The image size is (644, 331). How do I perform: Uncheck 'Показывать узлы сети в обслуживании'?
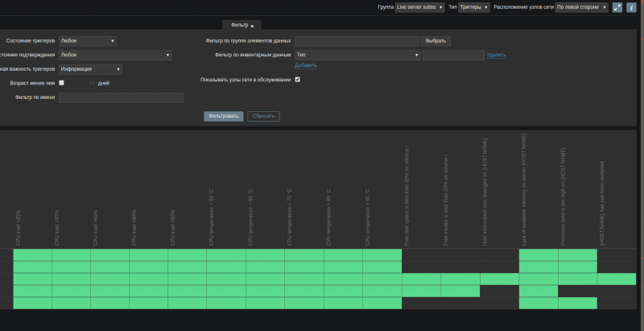click(298, 80)
